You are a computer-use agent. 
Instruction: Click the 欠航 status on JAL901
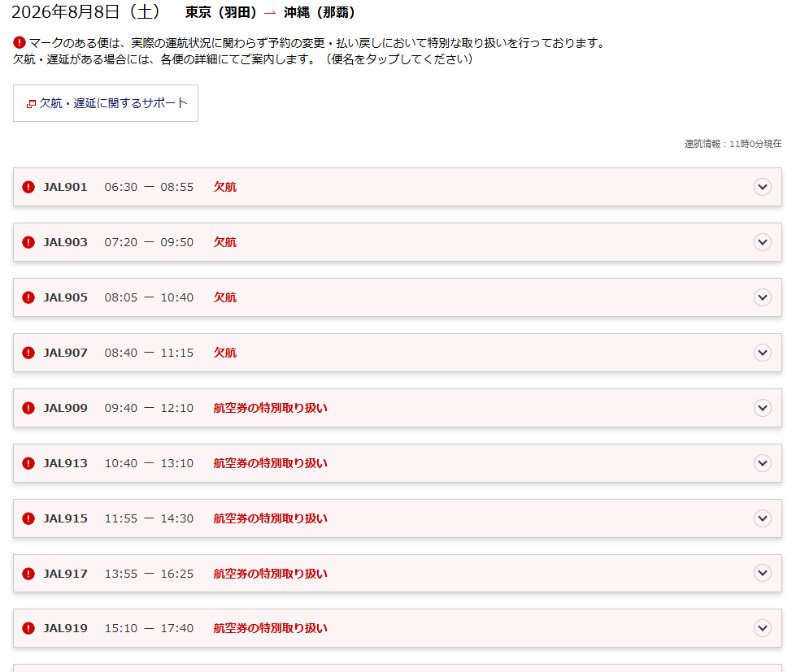[225, 187]
